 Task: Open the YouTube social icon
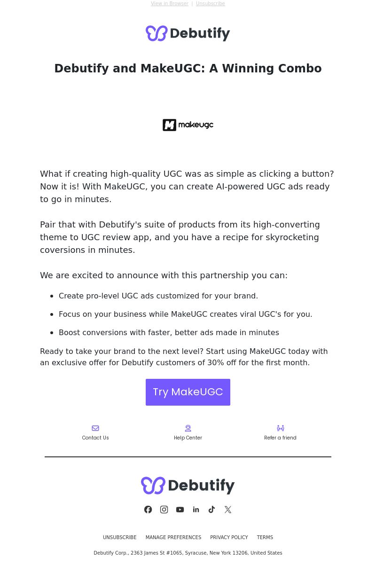click(180, 510)
